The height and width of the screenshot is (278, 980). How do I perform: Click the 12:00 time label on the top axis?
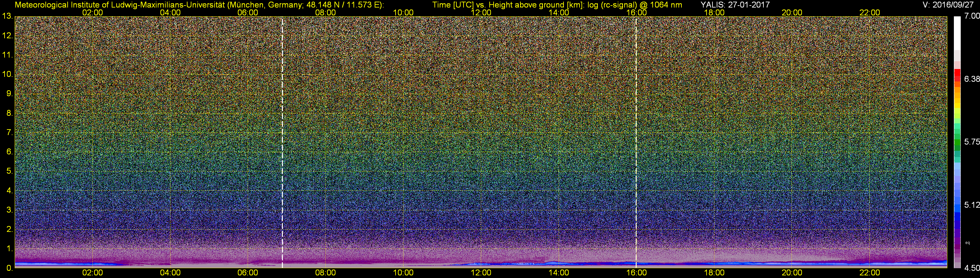(481, 12)
